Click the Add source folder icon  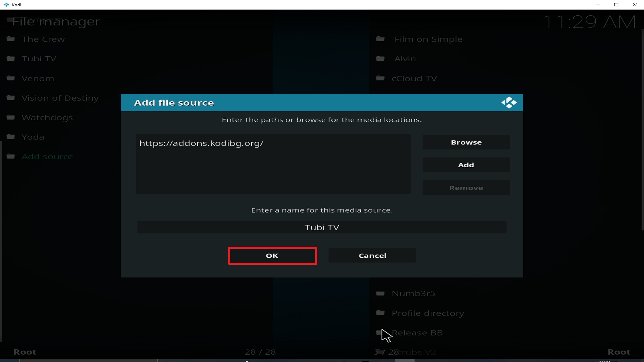tap(11, 156)
